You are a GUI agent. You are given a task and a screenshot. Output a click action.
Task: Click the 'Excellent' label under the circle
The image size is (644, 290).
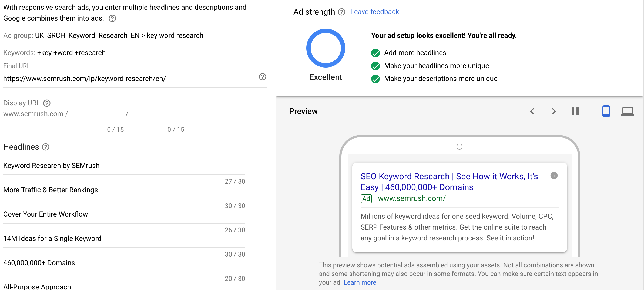326,77
